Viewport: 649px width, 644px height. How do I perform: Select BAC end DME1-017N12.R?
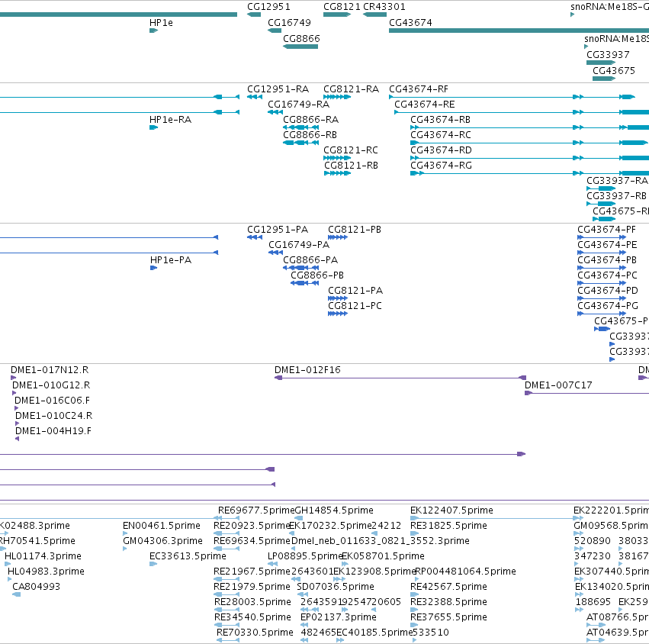coord(13,378)
